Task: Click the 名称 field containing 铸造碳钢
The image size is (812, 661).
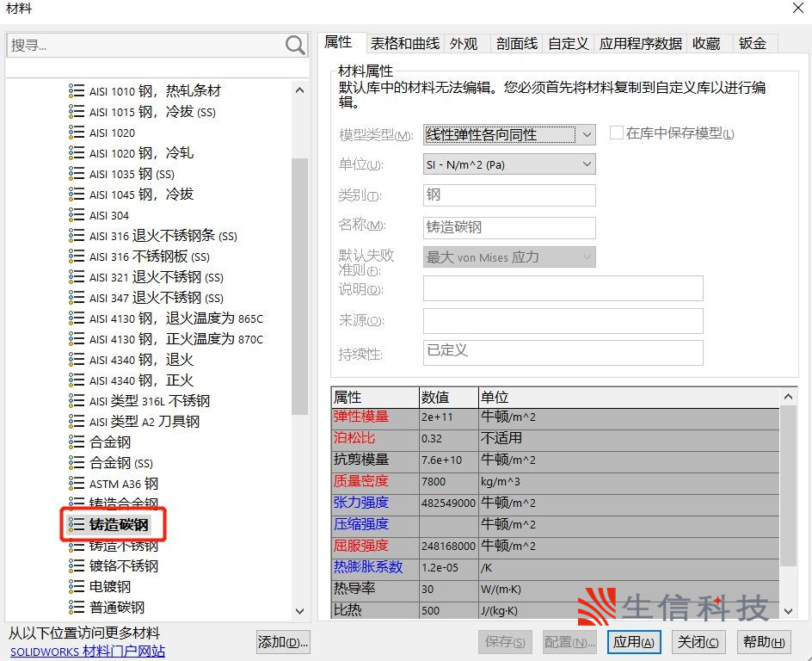Action: point(509,227)
